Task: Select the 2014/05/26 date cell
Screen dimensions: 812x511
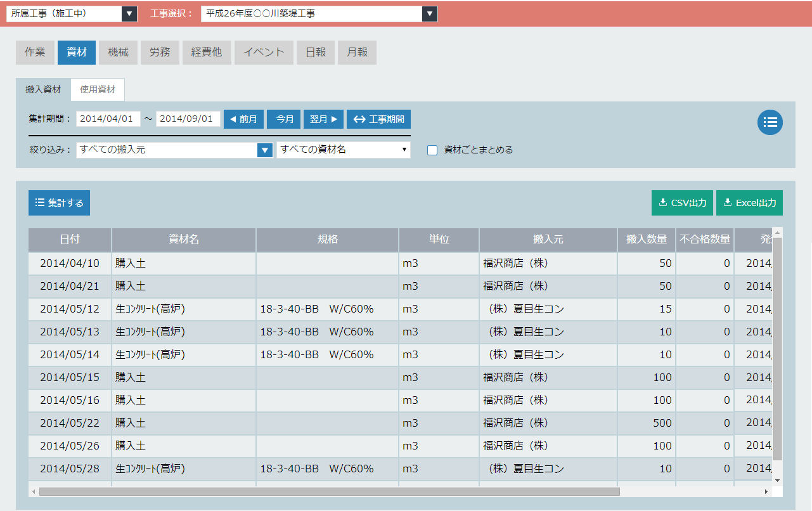Action: [70, 446]
